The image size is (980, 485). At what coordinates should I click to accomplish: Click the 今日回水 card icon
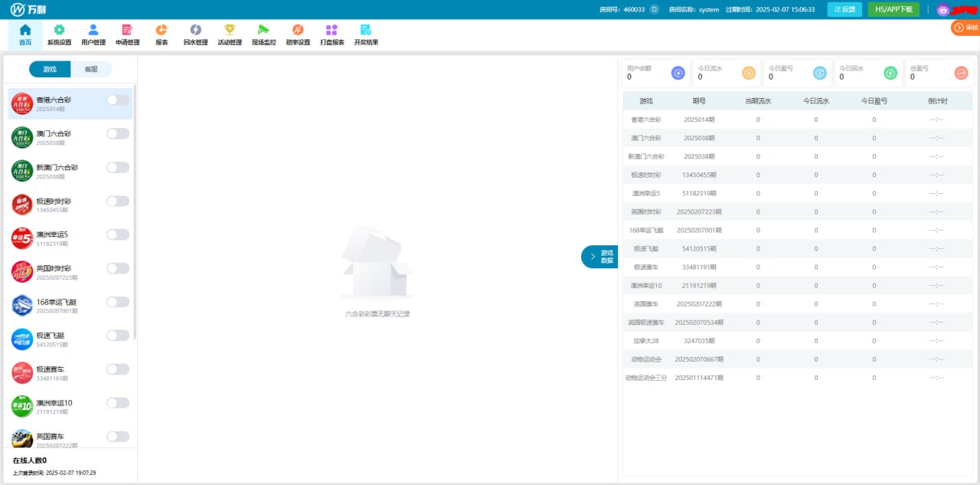[x=890, y=73]
